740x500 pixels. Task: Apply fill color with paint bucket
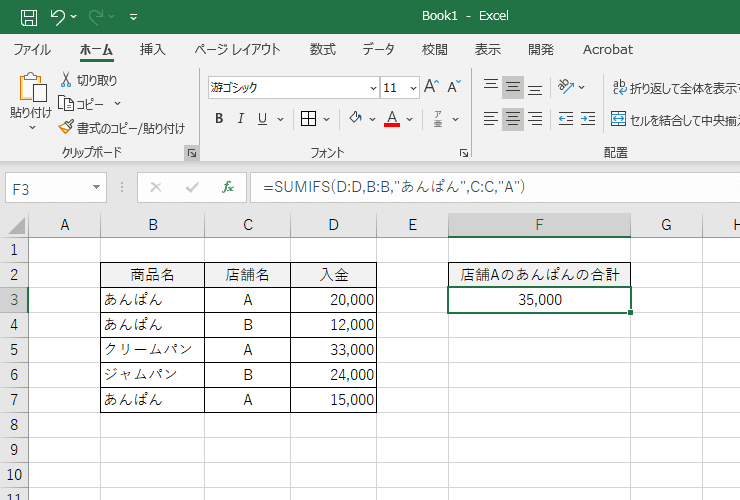click(x=355, y=118)
